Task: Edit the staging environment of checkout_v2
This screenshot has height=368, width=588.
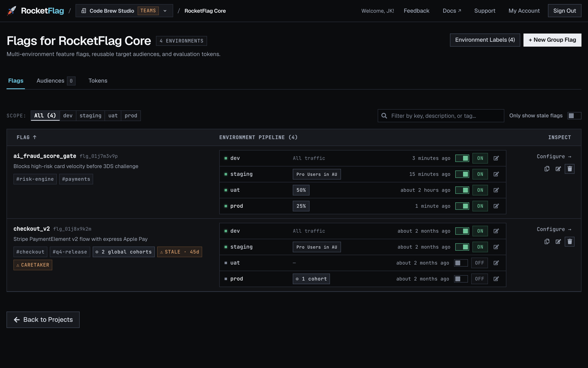Action: 496,247
